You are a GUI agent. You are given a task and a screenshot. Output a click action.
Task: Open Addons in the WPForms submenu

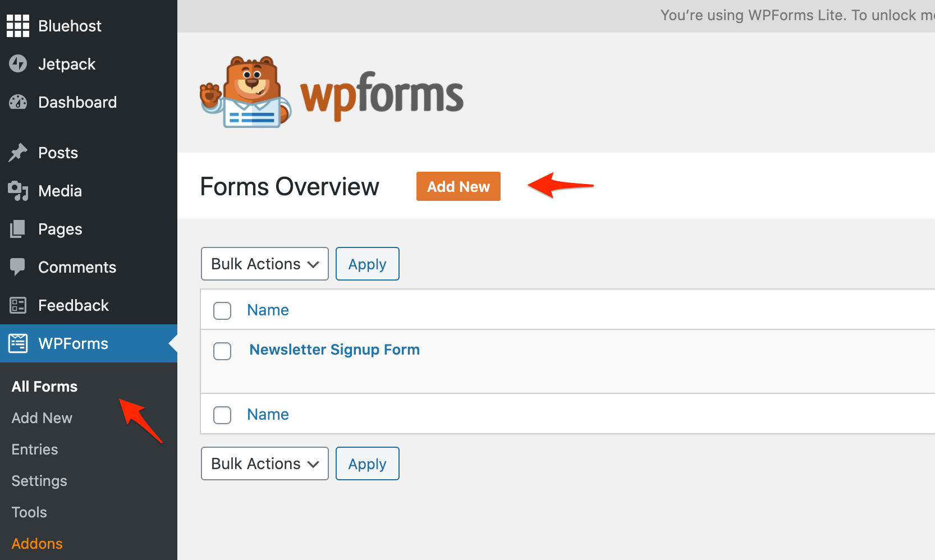[37, 544]
